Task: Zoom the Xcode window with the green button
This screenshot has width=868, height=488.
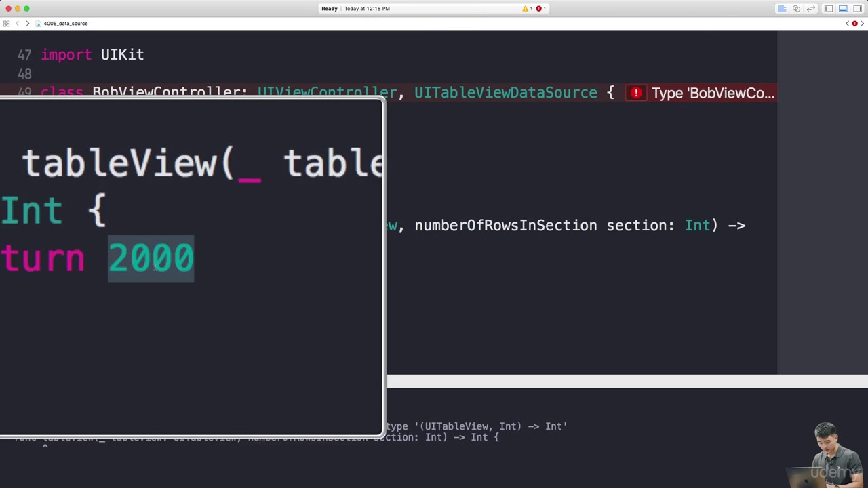Action: pyautogui.click(x=26, y=9)
